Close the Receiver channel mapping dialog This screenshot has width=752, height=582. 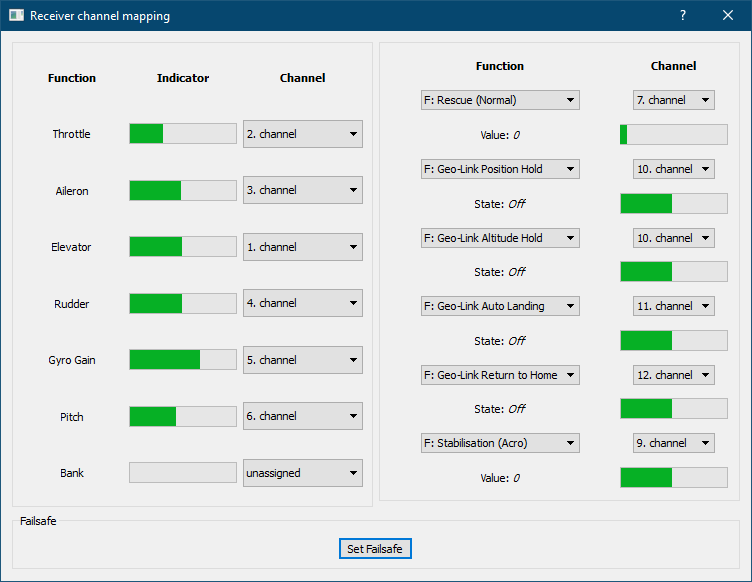(728, 16)
